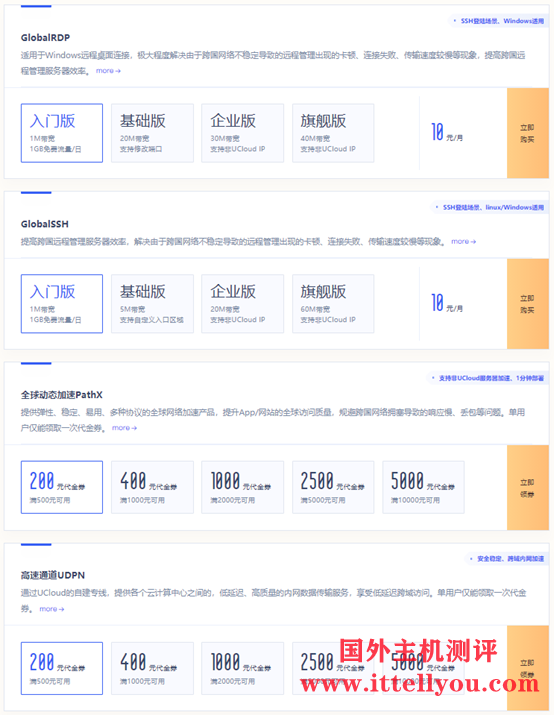Select PathX 2500元代金券 card
This screenshot has height=715, width=554.
point(333,487)
